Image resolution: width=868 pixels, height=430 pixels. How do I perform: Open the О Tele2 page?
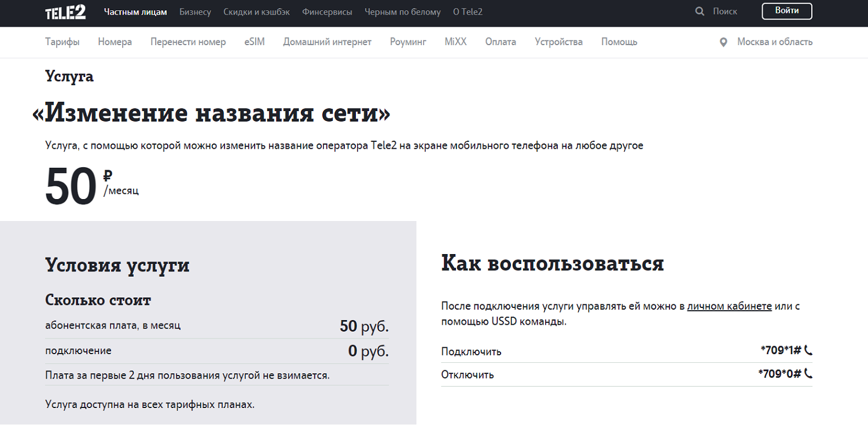(468, 12)
